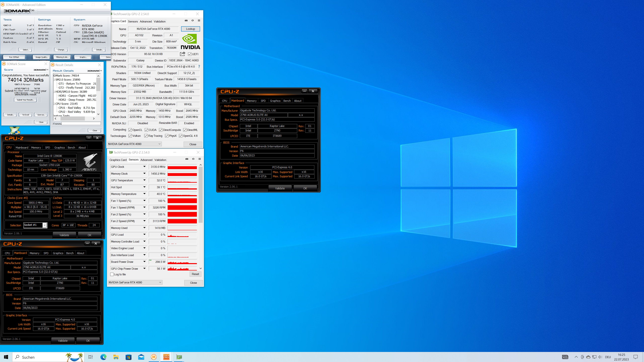Open GPU selector dropdown in Graphics Card window

(135, 144)
